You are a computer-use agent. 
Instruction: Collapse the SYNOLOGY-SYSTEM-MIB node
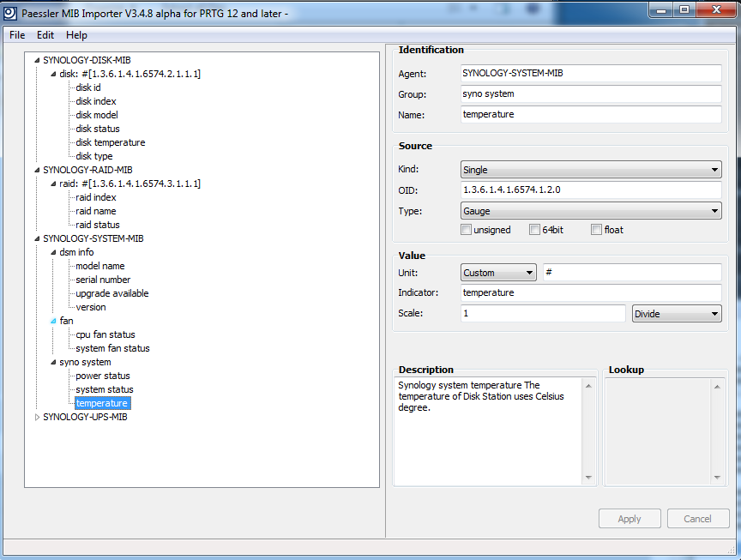37,238
